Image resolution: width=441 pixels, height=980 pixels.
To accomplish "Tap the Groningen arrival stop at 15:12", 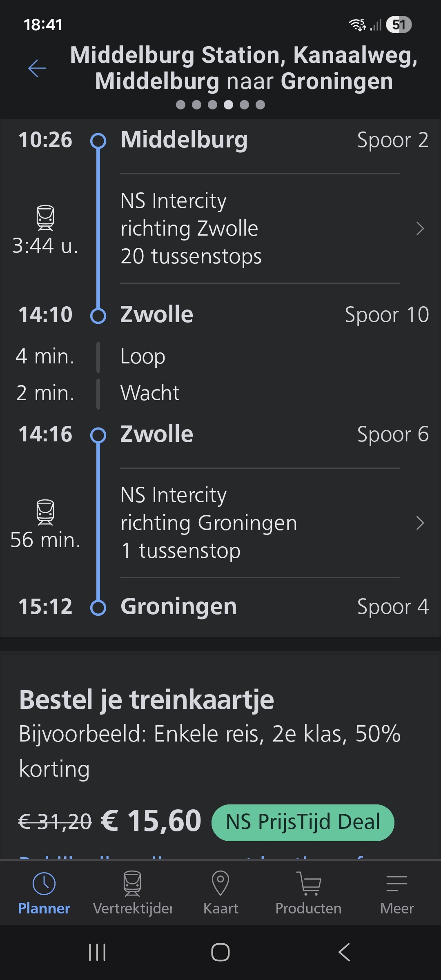I will (178, 606).
